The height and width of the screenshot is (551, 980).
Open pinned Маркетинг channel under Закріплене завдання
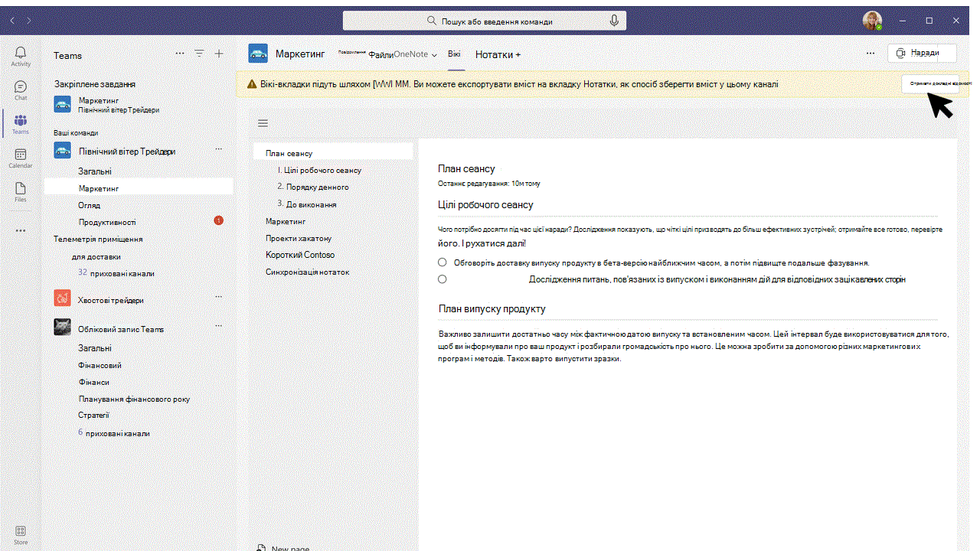tap(138, 105)
